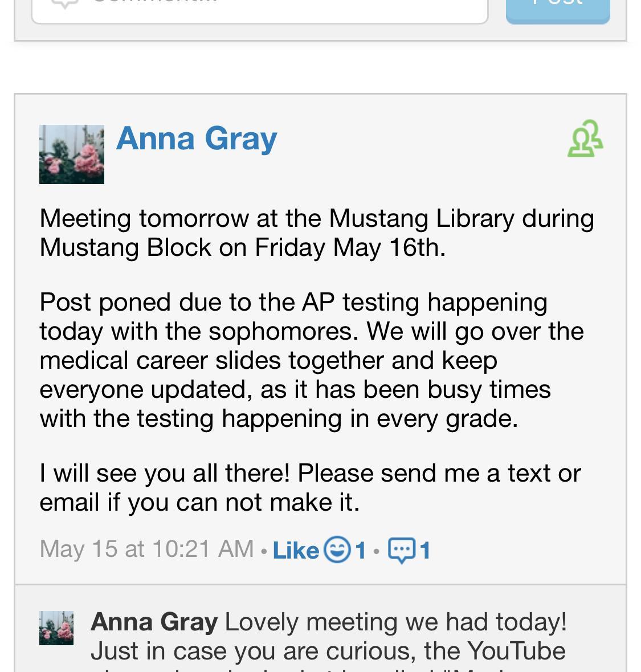Viewport: 641px width, 672px height.
Task: Click the "Meeting tomorrow at the Mustang Library" paragraph
Action: pos(316,219)
